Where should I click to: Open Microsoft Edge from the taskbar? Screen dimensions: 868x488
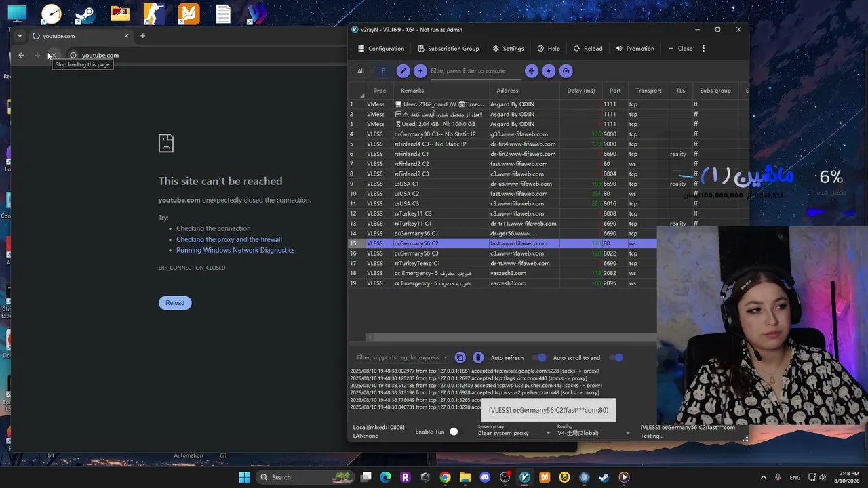tap(386, 477)
